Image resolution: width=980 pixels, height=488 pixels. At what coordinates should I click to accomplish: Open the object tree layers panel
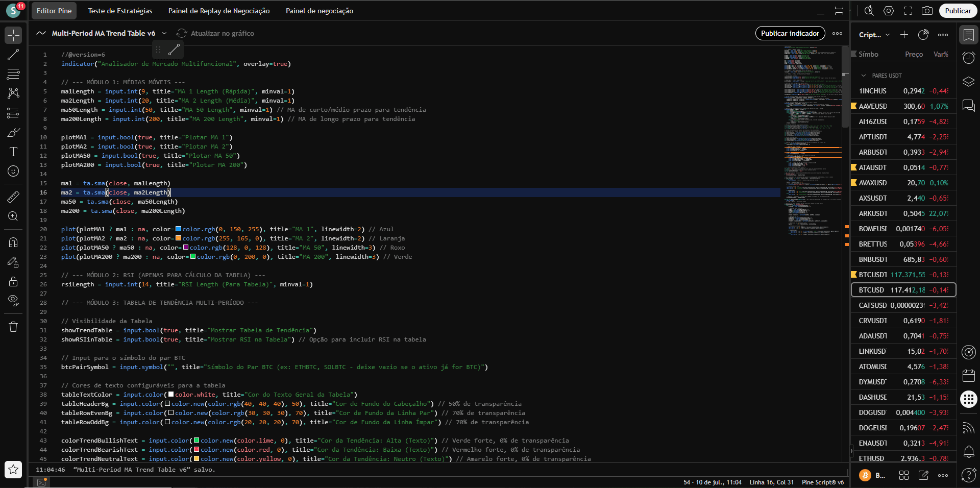[x=969, y=82]
